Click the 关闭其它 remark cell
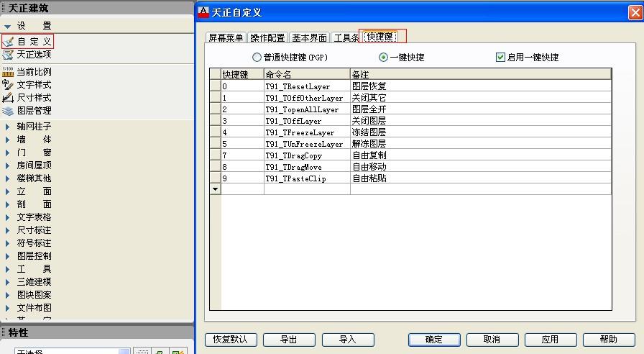Screen dimensions: 644x354 coord(481,97)
